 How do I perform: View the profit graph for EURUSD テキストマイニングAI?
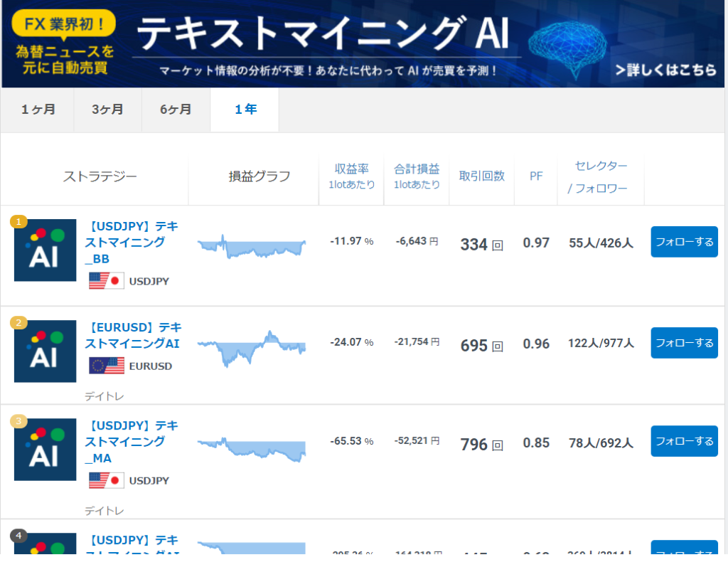click(252, 349)
